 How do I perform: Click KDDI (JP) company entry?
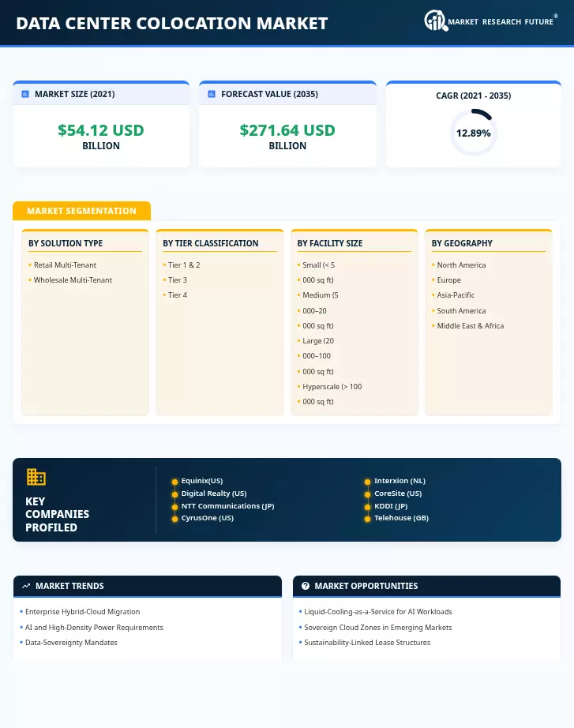391,506
